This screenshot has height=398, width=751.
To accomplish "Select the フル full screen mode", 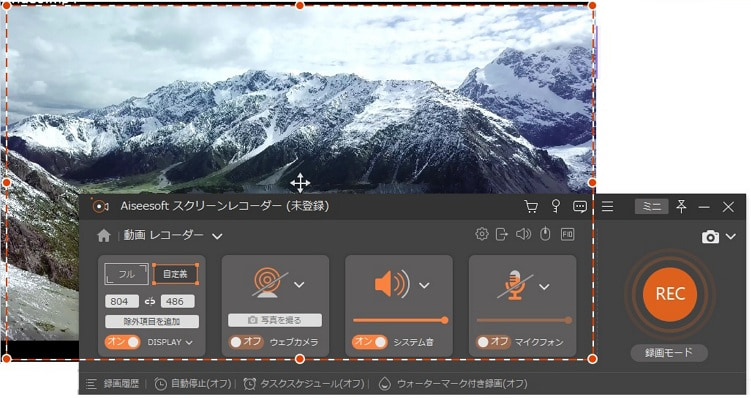I will (x=126, y=274).
